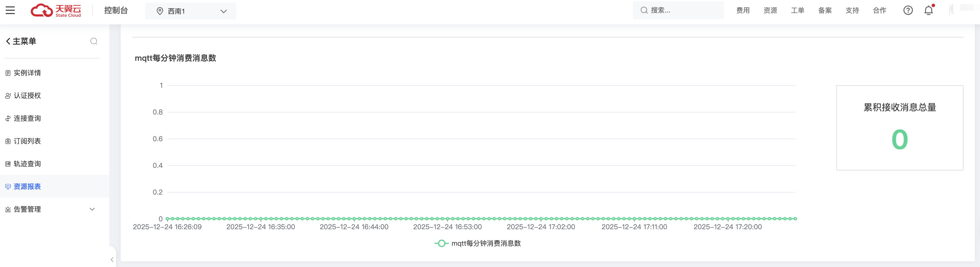This screenshot has height=267, width=980.
Task: Open the notifications bell icon
Action: point(928,10)
